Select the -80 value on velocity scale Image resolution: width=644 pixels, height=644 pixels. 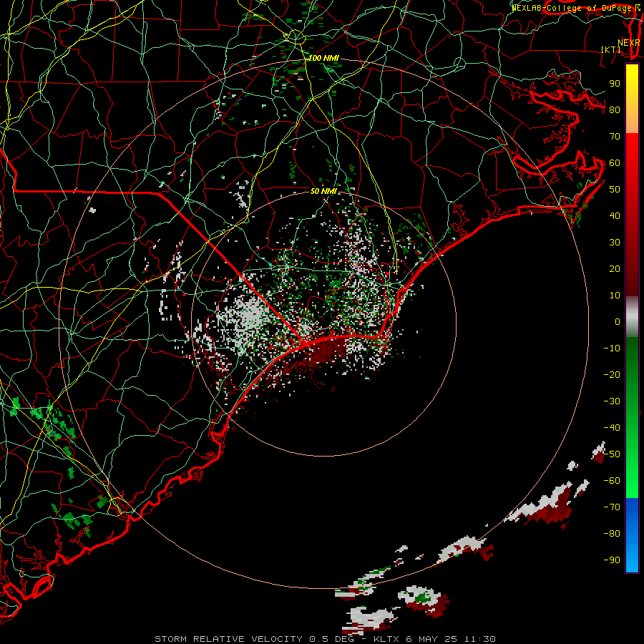pos(612,534)
